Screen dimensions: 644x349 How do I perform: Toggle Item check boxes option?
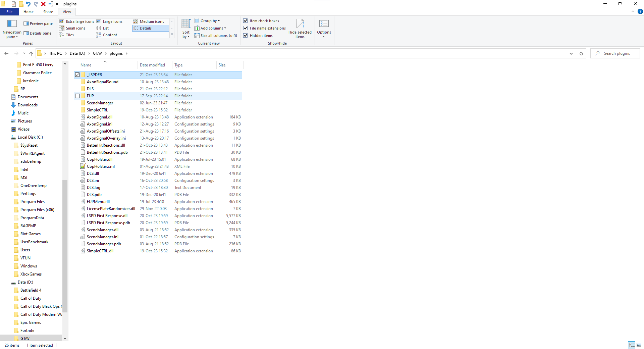tap(261, 21)
